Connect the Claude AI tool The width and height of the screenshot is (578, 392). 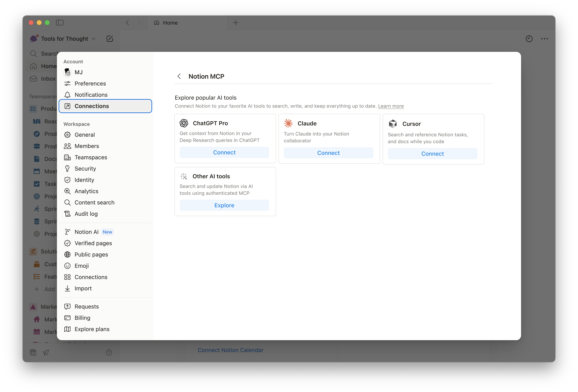click(x=328, y=153)
